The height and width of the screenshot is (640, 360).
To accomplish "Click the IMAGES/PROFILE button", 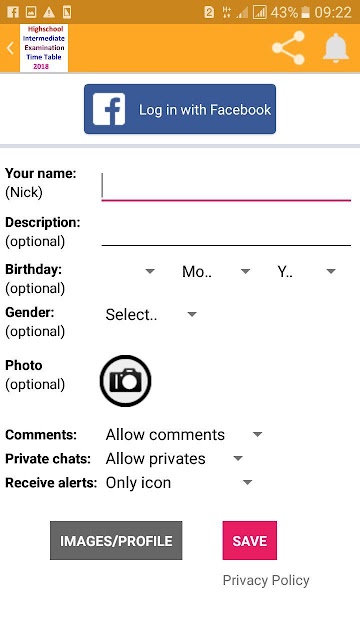I will point(116,540).
